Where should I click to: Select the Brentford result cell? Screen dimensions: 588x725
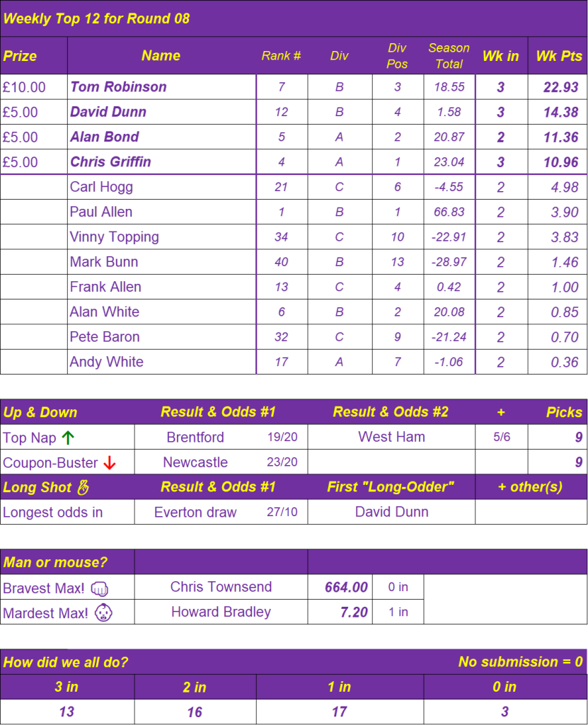tap(195, 437)
